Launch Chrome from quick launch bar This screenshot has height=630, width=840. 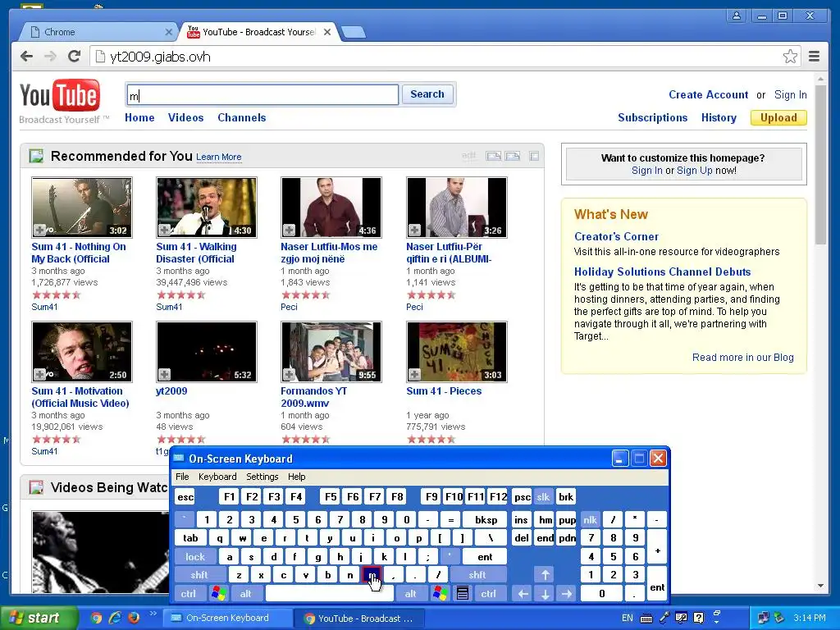pos(97,618)
